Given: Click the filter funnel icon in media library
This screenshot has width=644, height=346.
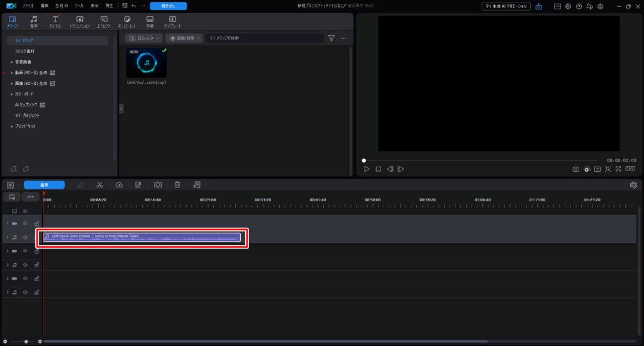Looking at the screenshot, I should tap(331, 38).
